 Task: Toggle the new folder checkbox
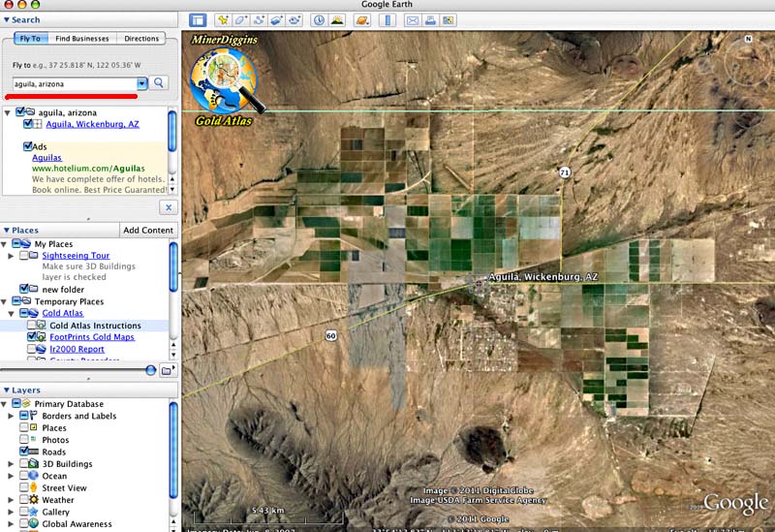click(x=23, y=289)
